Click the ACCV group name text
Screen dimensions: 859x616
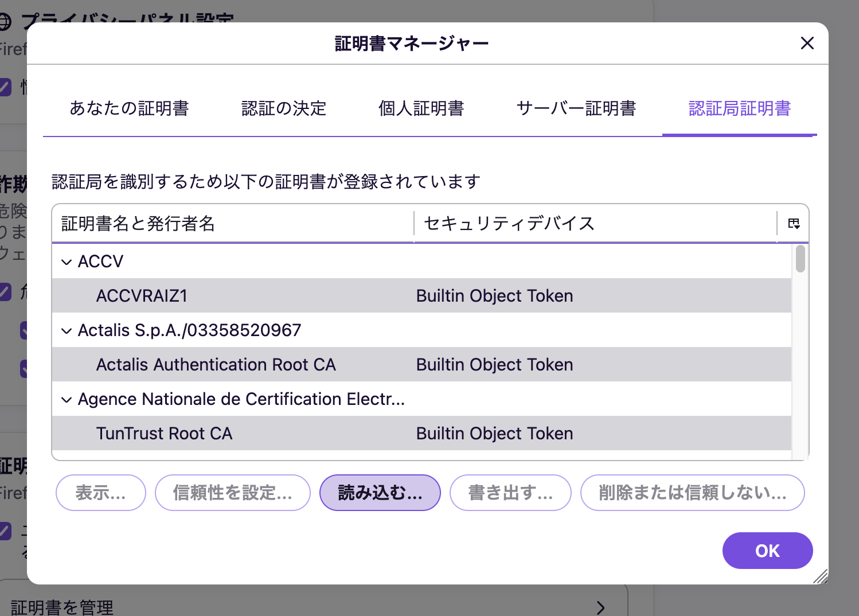pyautogui.click(x=100, y=262)
